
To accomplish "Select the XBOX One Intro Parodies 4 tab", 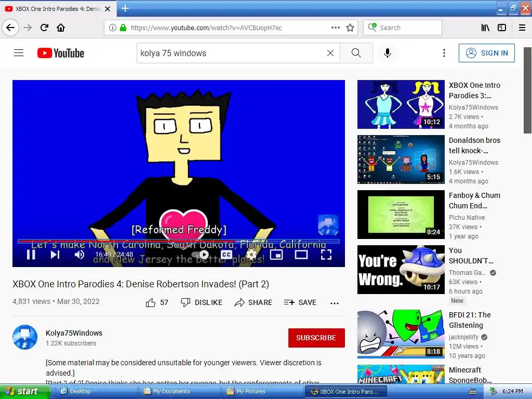I will [x=58, y=8].
